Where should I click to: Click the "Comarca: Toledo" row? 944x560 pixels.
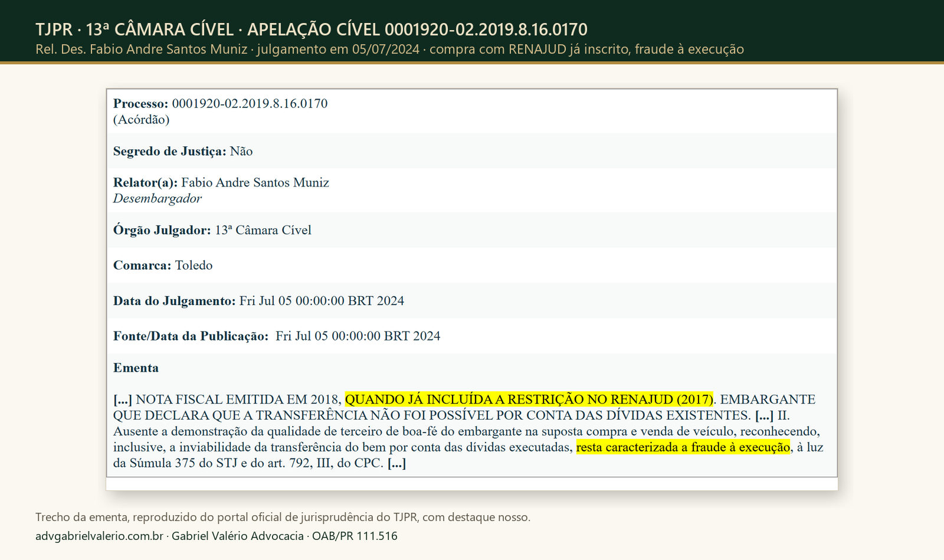(471, 265)
